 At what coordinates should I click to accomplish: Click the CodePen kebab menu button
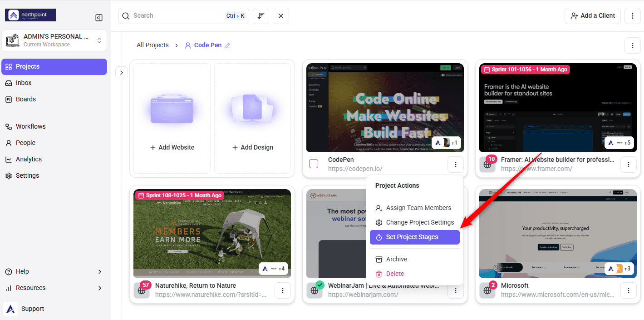(x=456, y=164)
